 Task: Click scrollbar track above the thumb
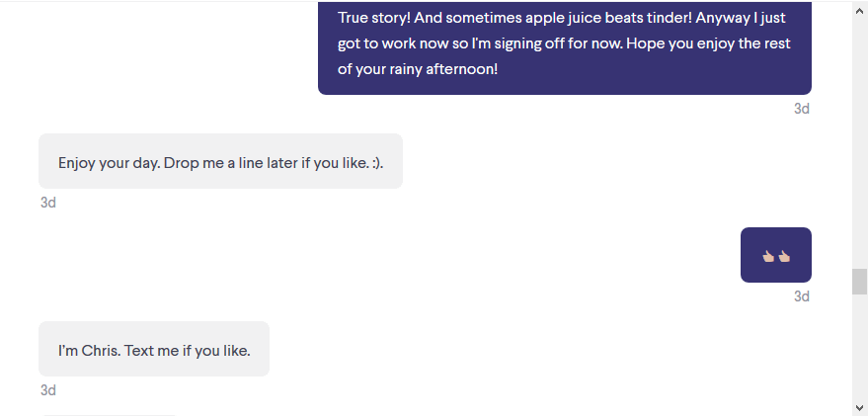(x=860, y=142)
